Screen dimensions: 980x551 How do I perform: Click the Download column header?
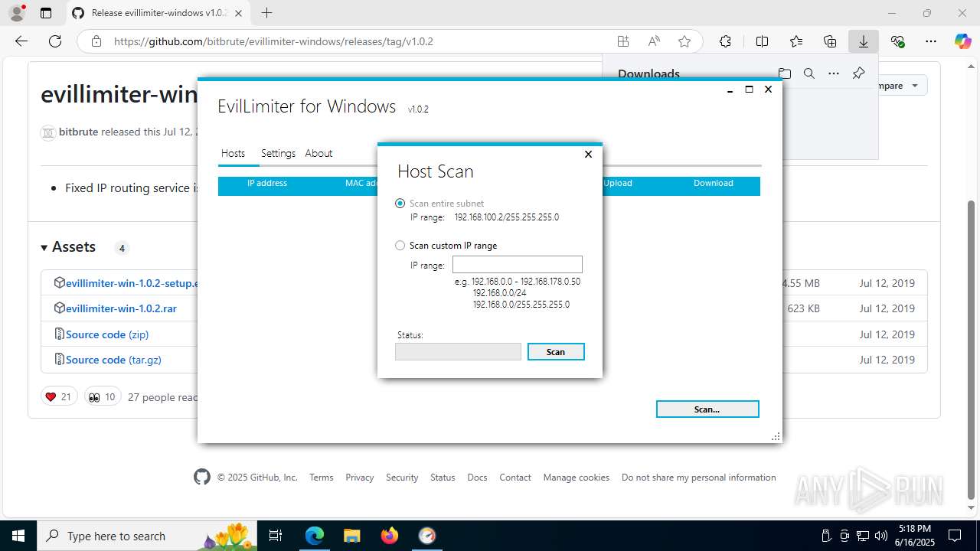click(714, 183)
